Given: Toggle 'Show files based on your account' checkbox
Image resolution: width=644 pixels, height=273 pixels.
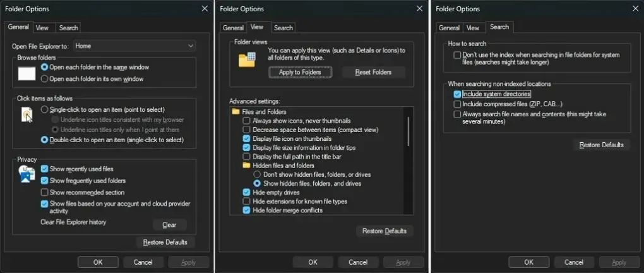Looking at the screenshot, I should coord(44,204).
